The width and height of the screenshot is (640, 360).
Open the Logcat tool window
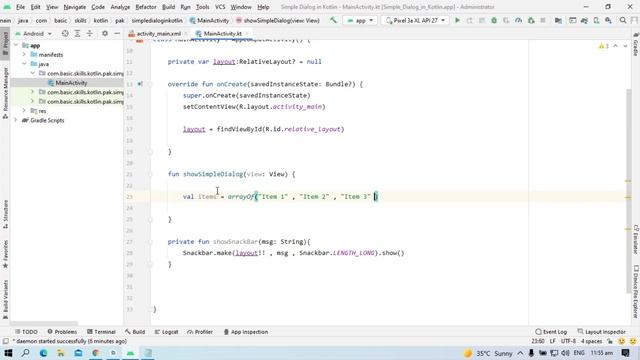pyautogui.click(x=167, y=332)
